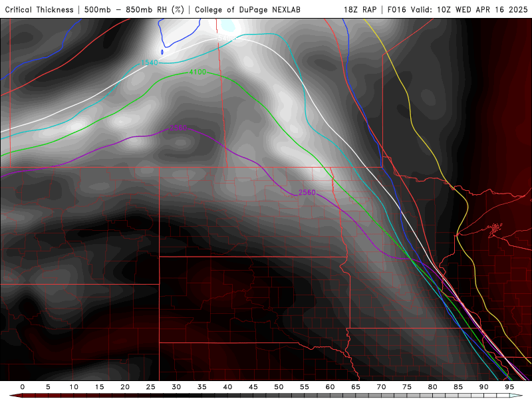
Task: Click the green '4100' contour label
Action: pyautogui.click(x=198, y=72)
